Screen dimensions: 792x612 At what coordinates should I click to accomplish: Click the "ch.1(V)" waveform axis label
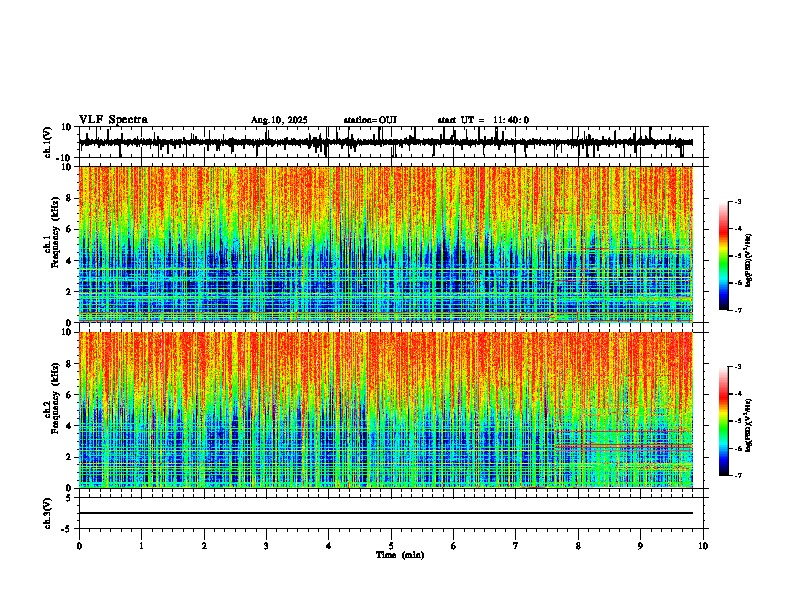coord(48,142)
